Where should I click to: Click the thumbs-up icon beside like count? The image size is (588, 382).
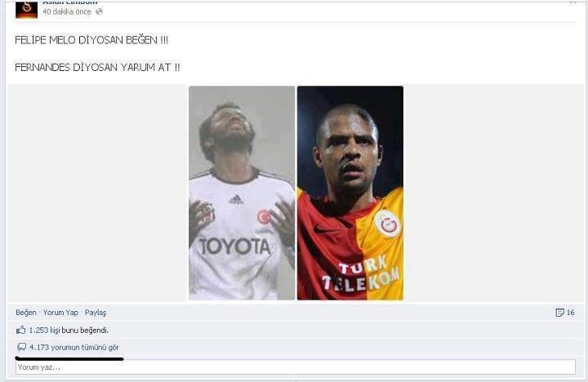(x=21, y=331)
